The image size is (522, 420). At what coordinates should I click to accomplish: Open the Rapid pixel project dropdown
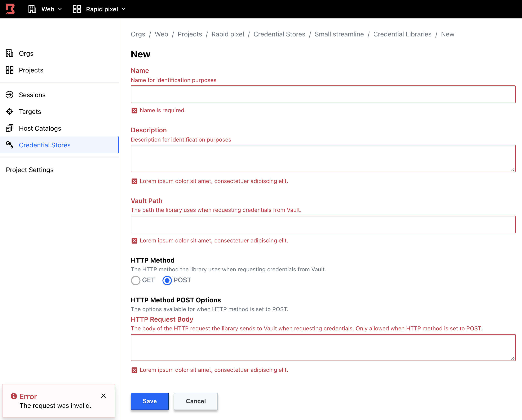click(x=124, y=9)
